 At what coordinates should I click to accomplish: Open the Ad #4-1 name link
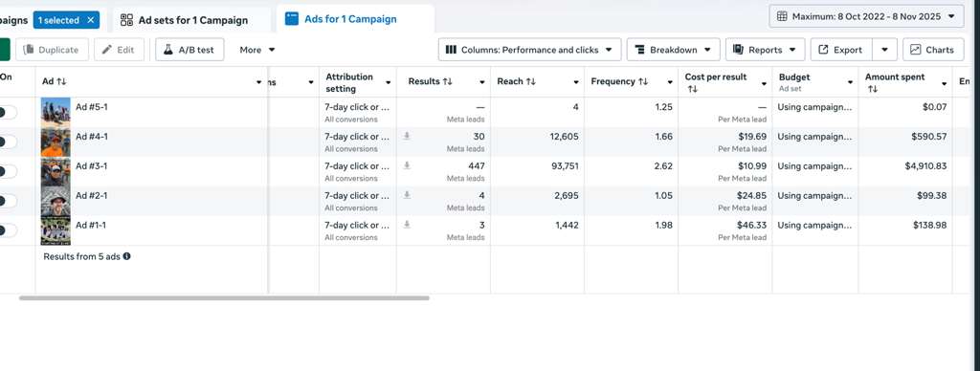click(91, 136)
